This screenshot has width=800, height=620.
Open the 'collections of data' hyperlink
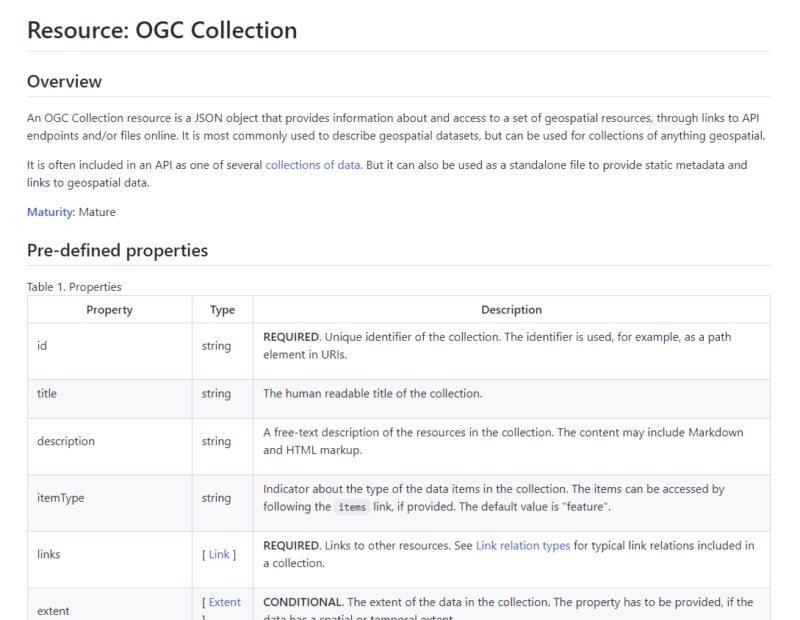pos(308,165)
